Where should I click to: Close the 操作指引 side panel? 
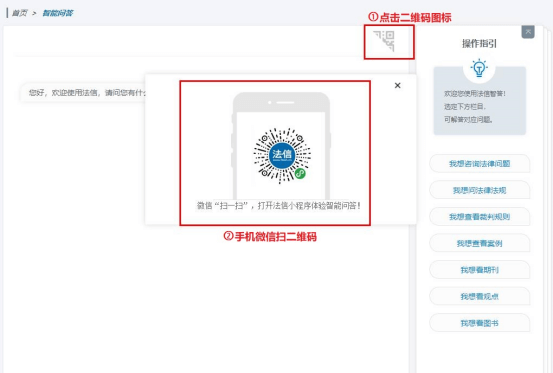tap(528, 32)
